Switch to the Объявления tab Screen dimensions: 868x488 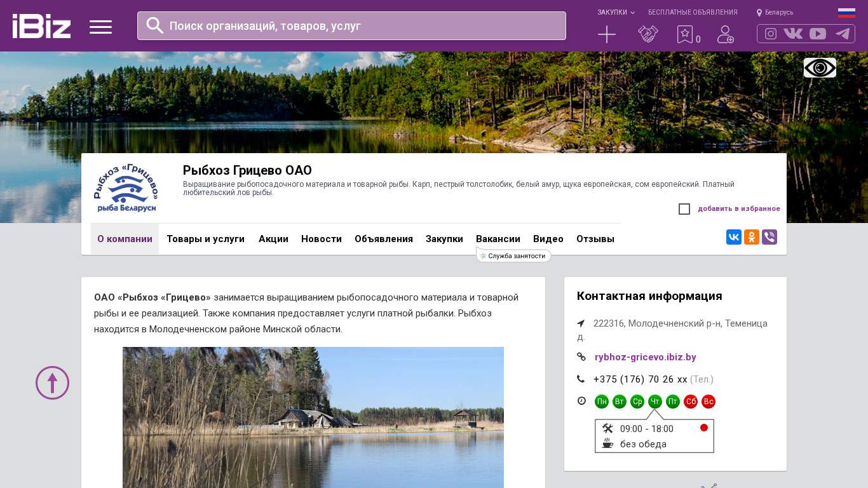pyautogui.click(x=384, y=239)
